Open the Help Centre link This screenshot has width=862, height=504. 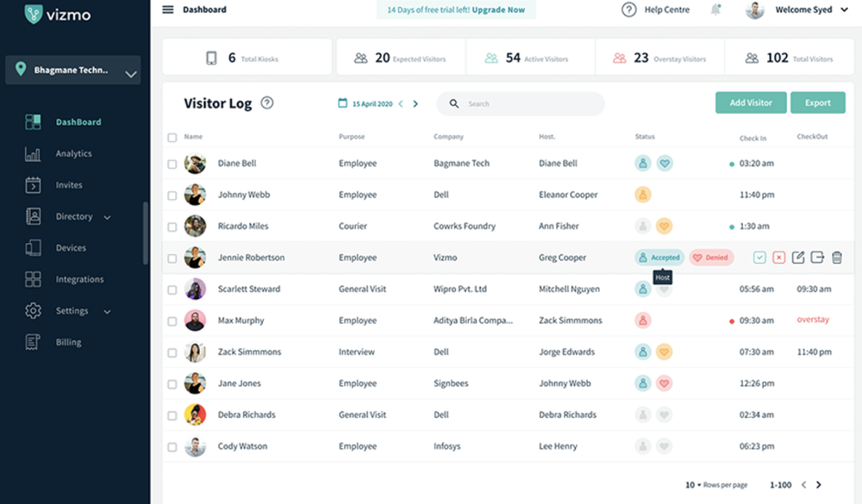coord(667,9)
